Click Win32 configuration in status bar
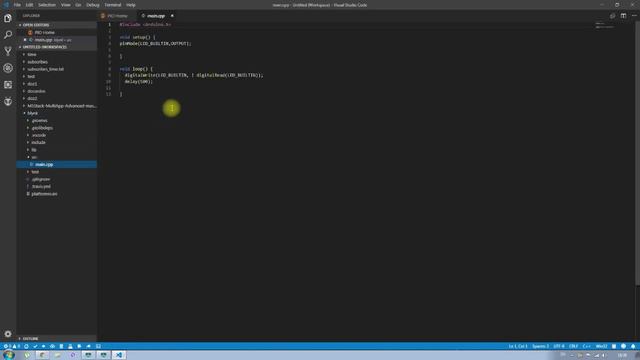Image resolution: width=640 pixels, height=360 pixels. click(x=602, y=346)
